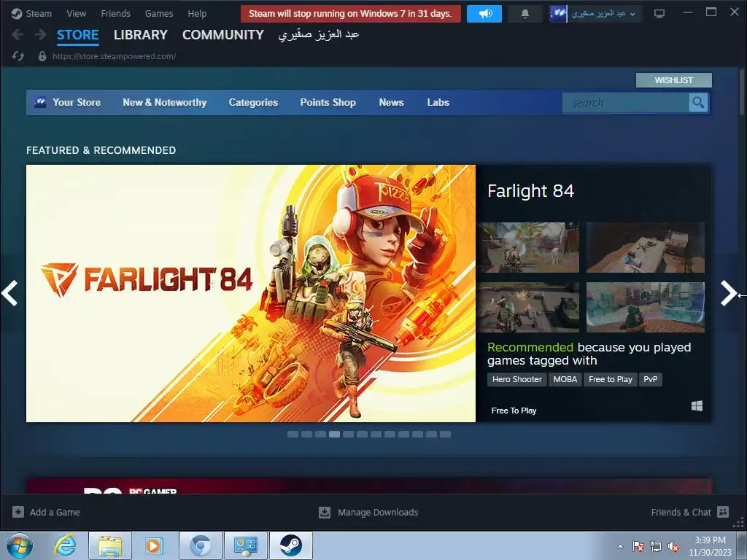Screen dimensions: 747x560
Task: Click the store URL address text
Action: click(x=114, y=56)
